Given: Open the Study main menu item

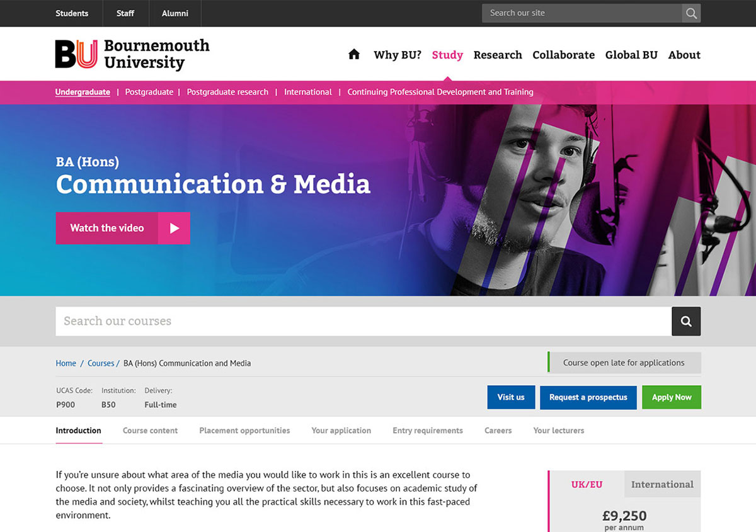Looking at the screenshot, I should [447, 55].
